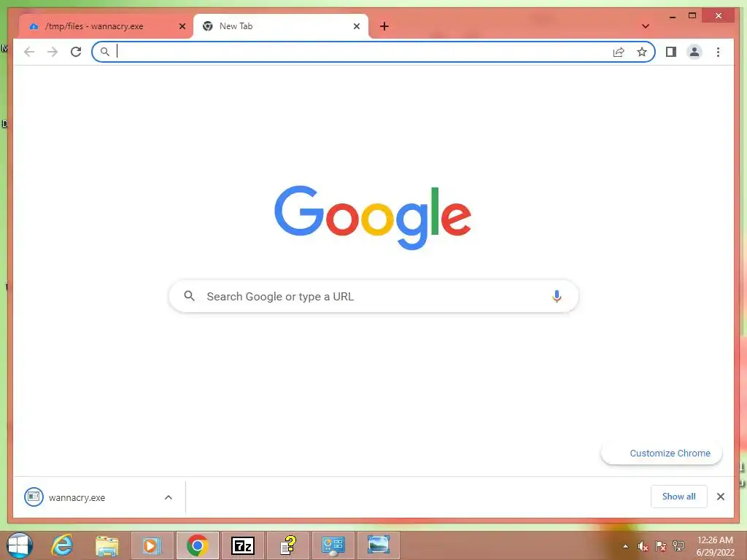Reload the current page
Screen dimensions: 747x560
(x=76, y=52)
